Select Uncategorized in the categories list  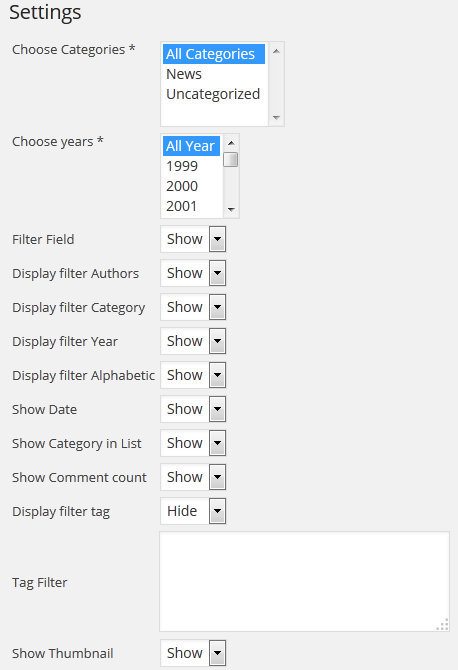214,94
